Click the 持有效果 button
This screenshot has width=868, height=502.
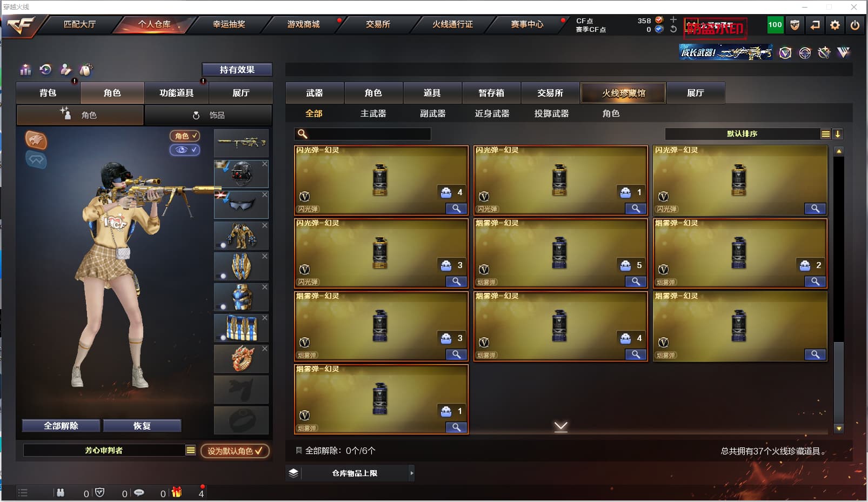[x=237, y=70]
